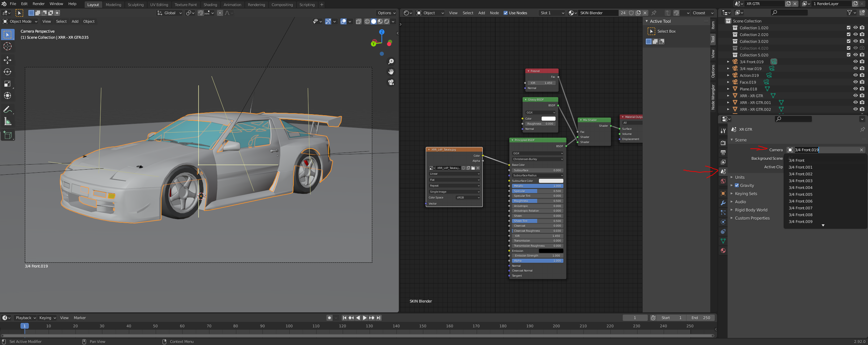Select the Rotate tool
This screenshot has width=868, height=345.
coord(7,72)
